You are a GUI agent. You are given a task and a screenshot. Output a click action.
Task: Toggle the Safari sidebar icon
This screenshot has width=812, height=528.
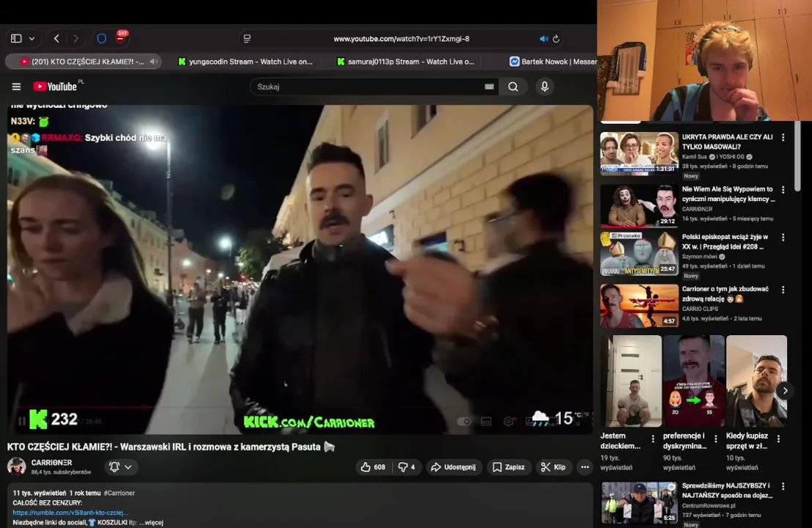16,38
